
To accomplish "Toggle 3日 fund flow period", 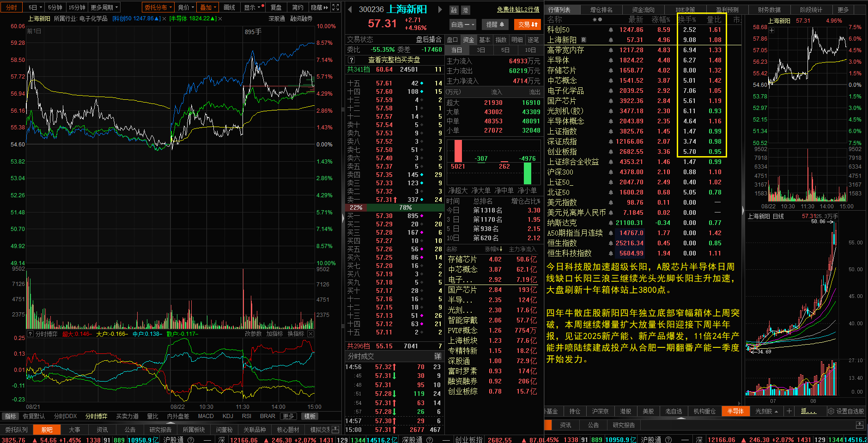I will (481, 50).
